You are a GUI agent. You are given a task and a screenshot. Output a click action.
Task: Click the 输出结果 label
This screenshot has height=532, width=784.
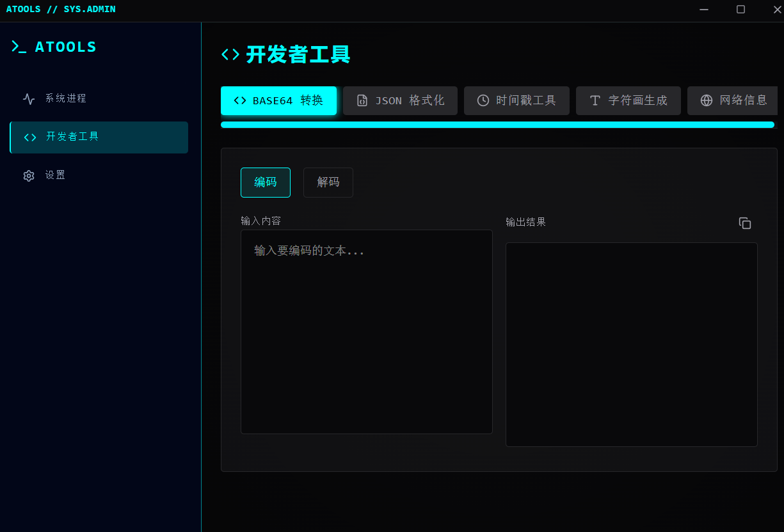pos(525,222)
